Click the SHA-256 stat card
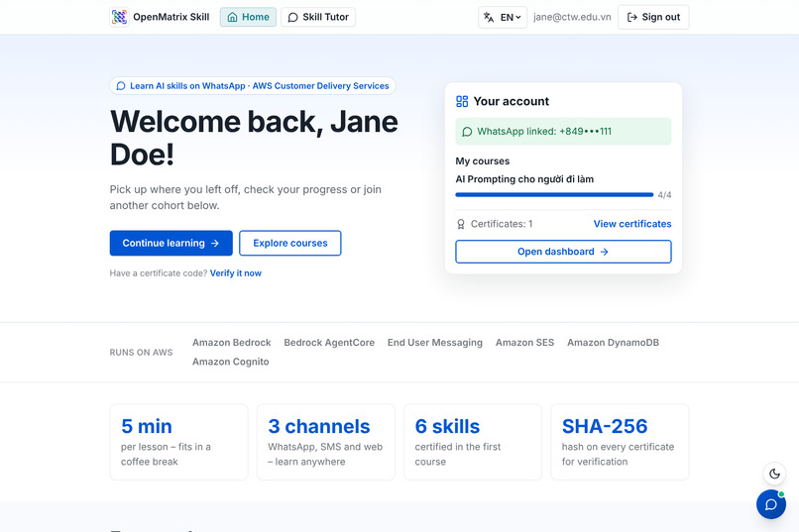Viewport: 799px width, 532px height. coord(620,442)
